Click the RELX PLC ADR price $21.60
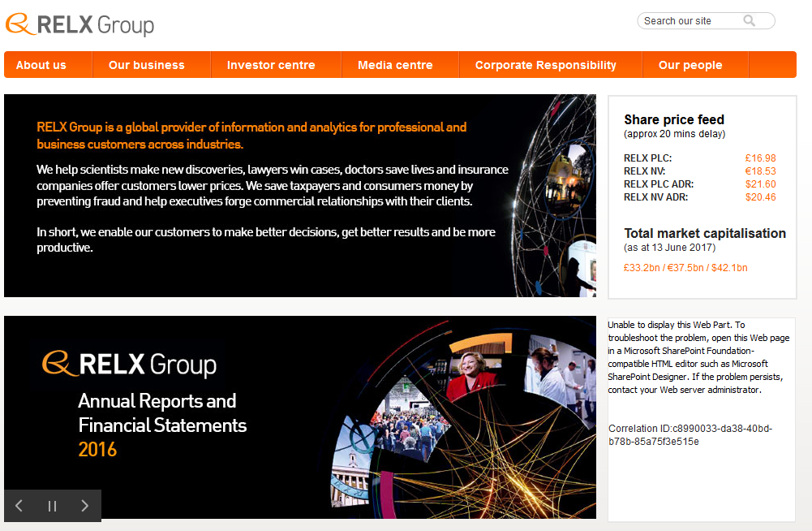The height and width of the screenshot is (531, 812). point(760,184)
